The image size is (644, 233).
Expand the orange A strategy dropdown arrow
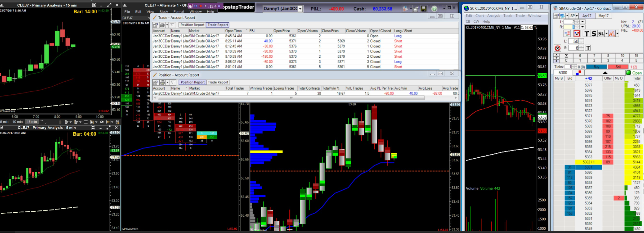[617, 34]
